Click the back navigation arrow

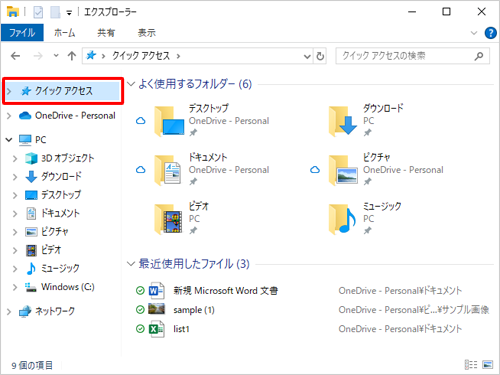15,56
